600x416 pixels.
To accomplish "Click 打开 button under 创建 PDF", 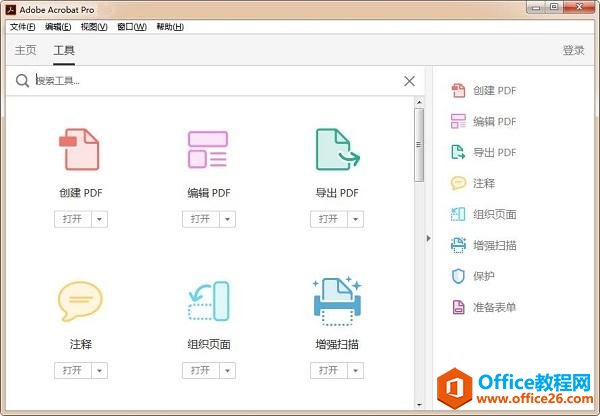I will pyautogui.click(x=73, y=219).
